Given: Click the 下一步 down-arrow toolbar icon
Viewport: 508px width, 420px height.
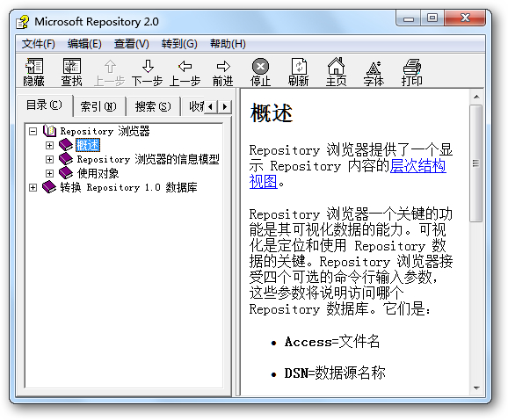Looking at the screenshot, I should [148, 67].
